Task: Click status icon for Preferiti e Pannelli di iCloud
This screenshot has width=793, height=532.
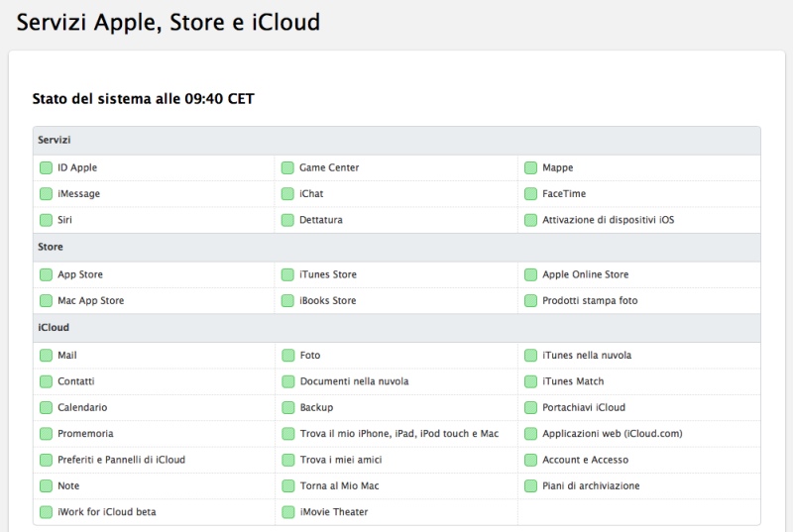Action: [x=46, y=460]
